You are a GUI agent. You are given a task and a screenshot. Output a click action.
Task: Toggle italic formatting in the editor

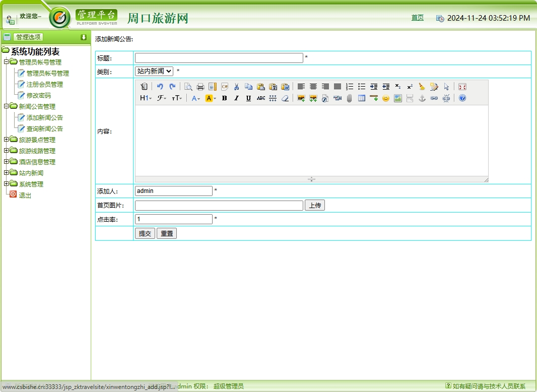pyautogui.click(x=236, y=98)
